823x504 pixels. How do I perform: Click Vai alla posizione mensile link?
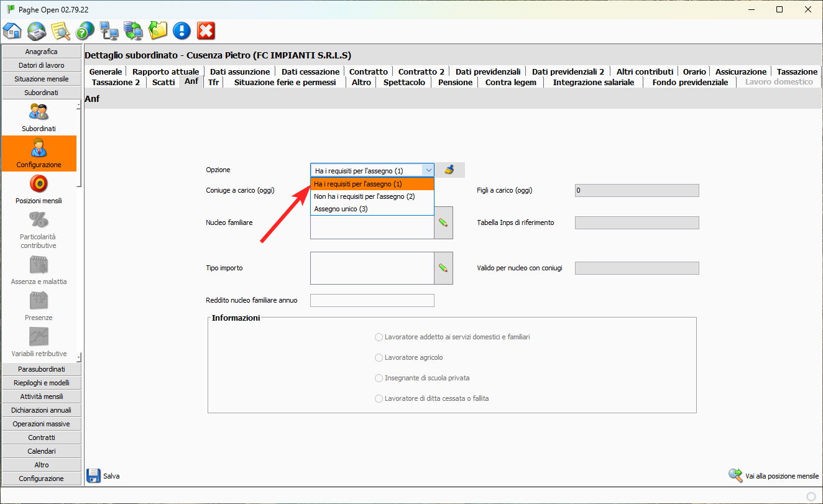click(x=774, y=476)
